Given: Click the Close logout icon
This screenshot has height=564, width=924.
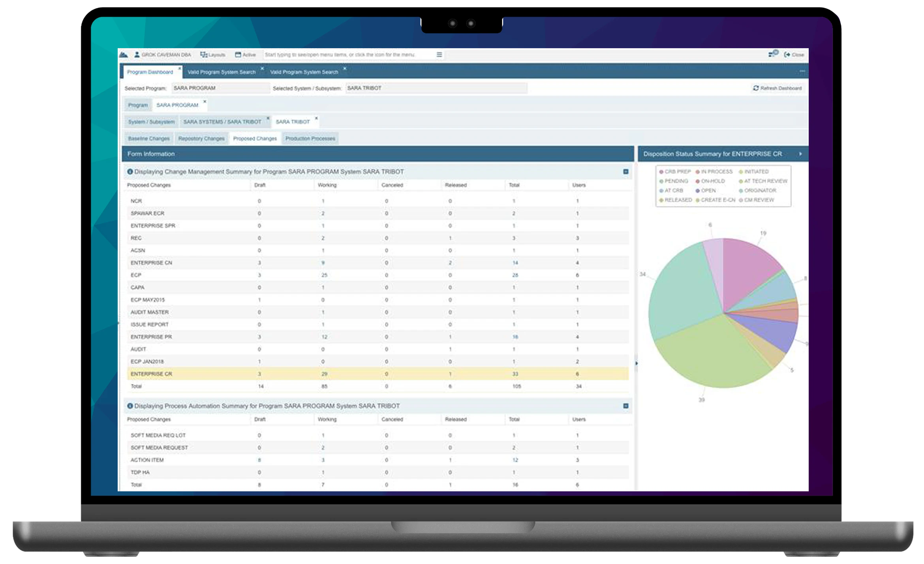Looking at the screenshot, I should 787,55.
